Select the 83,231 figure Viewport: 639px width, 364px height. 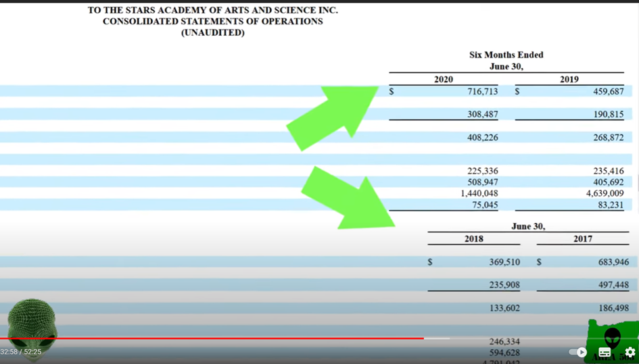[611, 205]
